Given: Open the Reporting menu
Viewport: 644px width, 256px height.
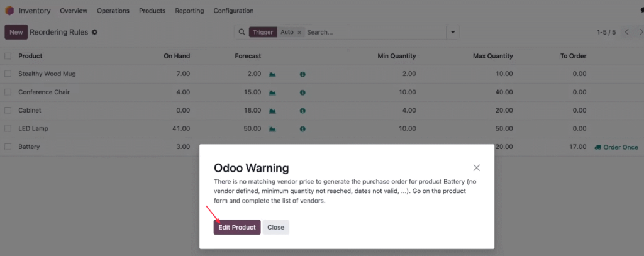Looking at the screenshot, I should (189, 11).
